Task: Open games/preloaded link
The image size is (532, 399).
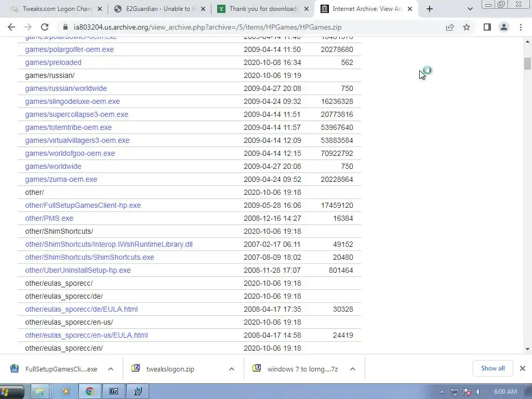Action: [54, 62]
